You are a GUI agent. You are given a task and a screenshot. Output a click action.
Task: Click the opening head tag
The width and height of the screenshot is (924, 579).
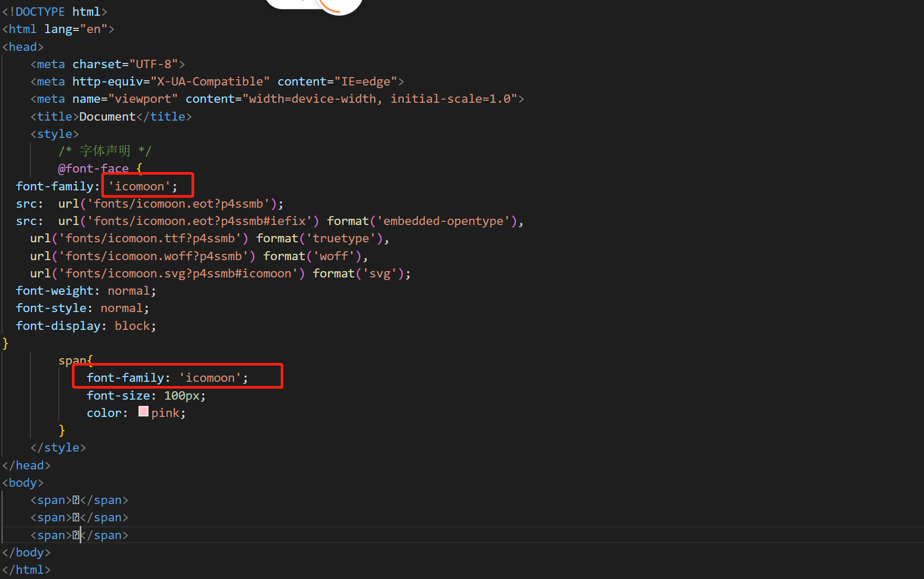(x=23, y=47)
